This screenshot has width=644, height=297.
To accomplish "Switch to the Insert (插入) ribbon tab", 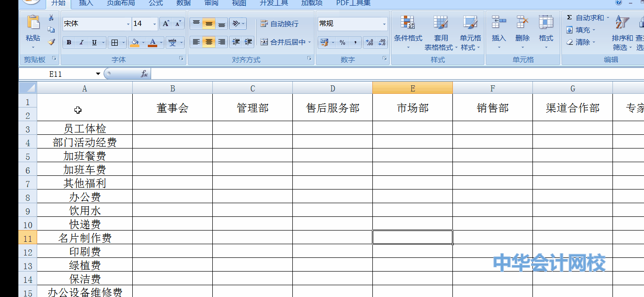I will click(x=86, y=3).
